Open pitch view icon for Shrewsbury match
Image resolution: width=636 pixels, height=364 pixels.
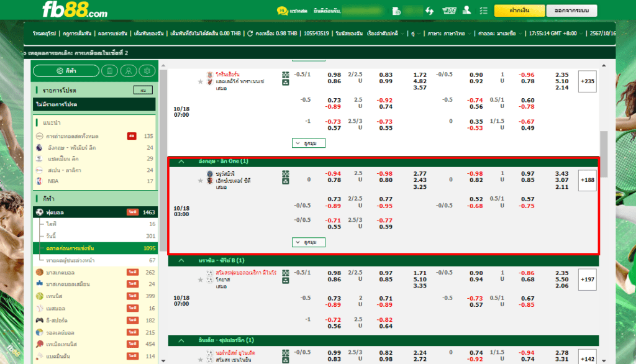click(x=286, y=174)
